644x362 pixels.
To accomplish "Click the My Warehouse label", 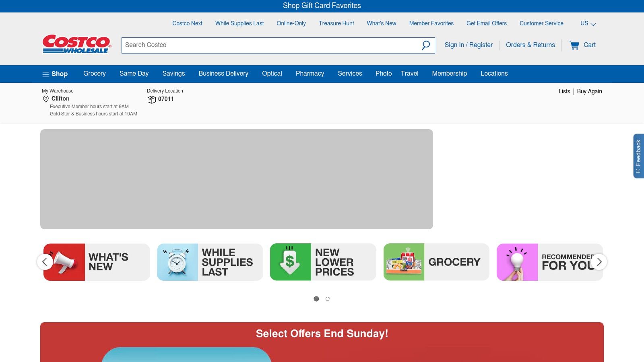I will 58,91.
